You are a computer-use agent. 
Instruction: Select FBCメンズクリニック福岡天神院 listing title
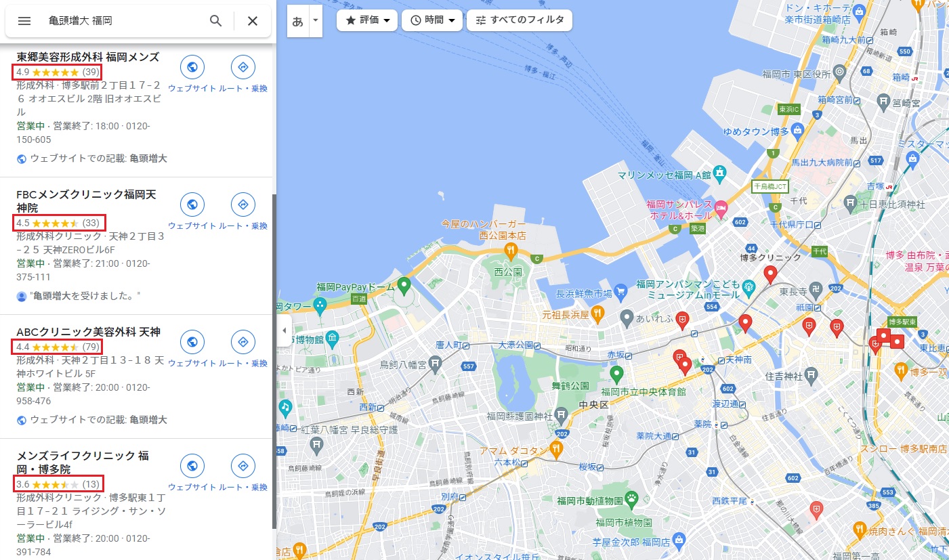pos(86,201)
